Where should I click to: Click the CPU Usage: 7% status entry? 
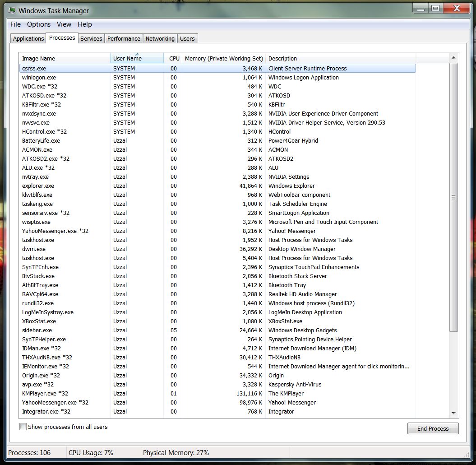pos(91,453)
